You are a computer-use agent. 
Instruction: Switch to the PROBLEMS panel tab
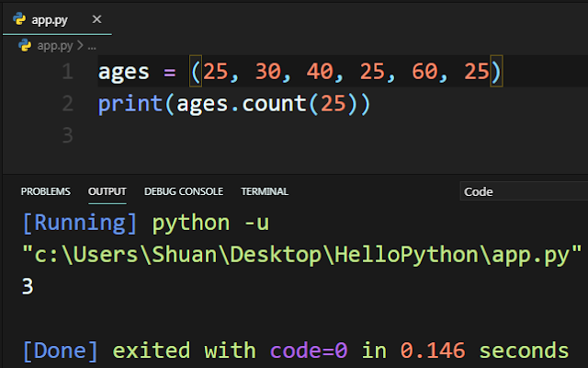point(45,191)
